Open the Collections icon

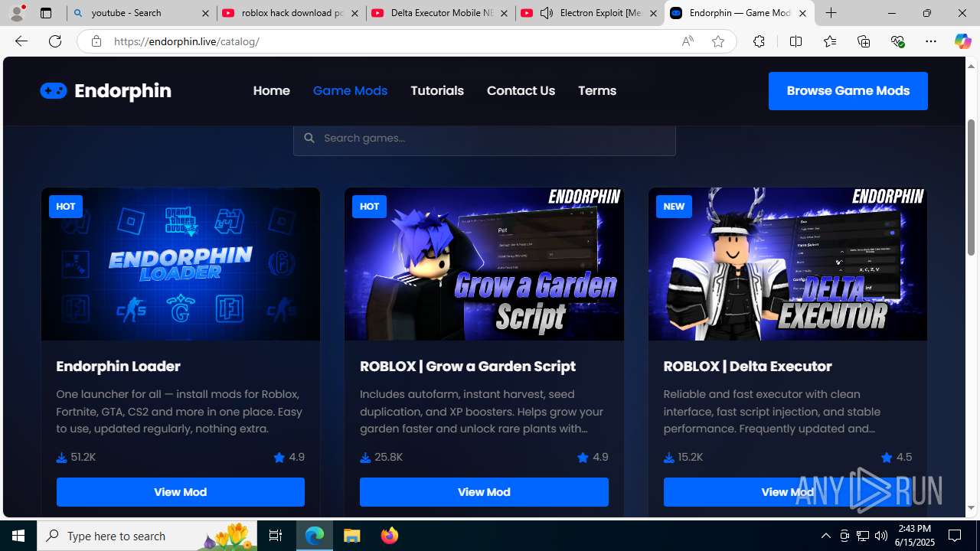coord(864,41)
